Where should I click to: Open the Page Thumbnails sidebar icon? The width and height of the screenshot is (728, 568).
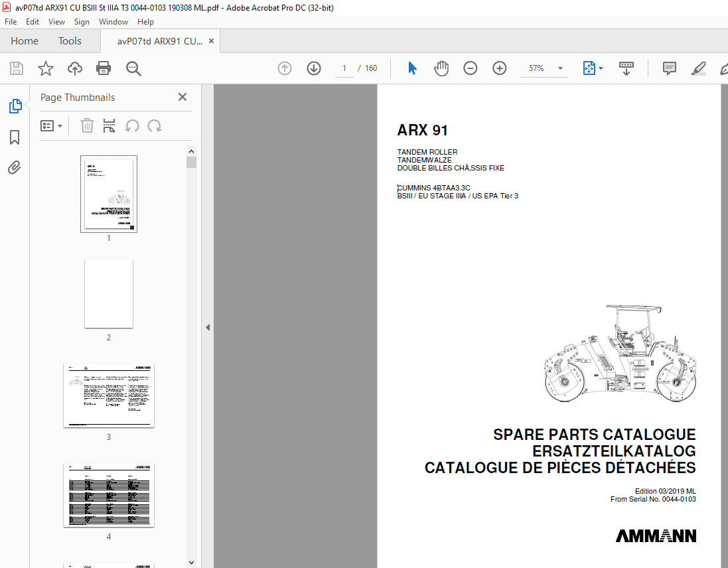[x=15, y=106]
